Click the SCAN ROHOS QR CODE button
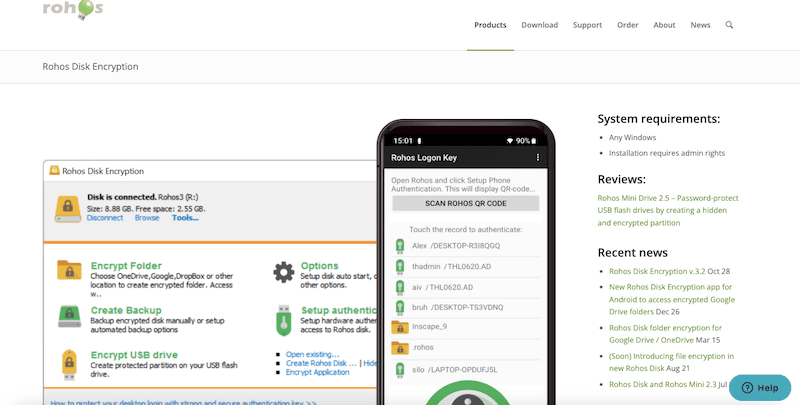 466,203
